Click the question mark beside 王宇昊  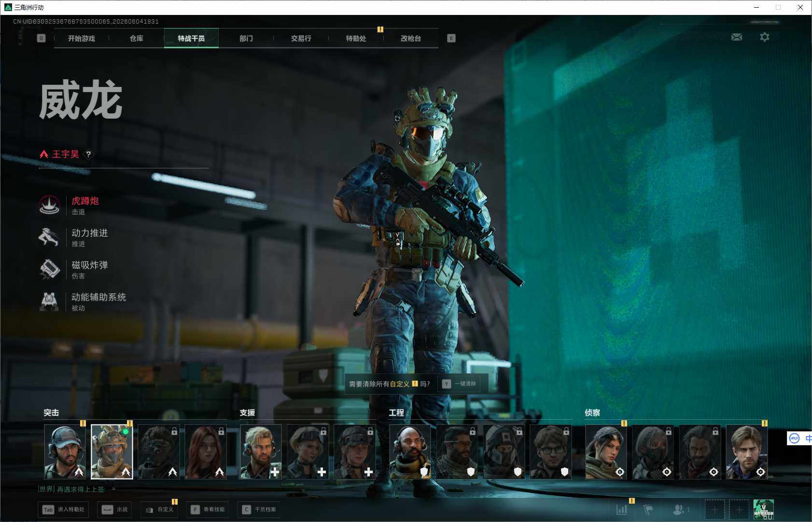(x=88, y=154)
